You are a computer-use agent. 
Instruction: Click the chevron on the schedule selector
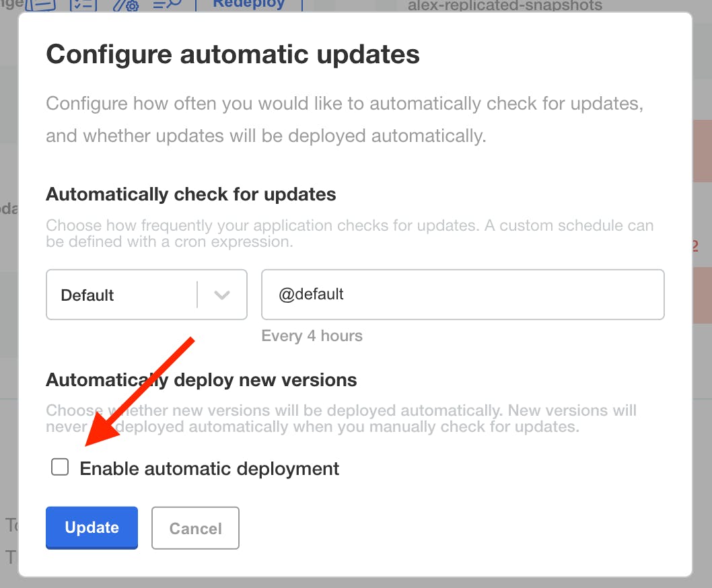click(x=222, y=295)
